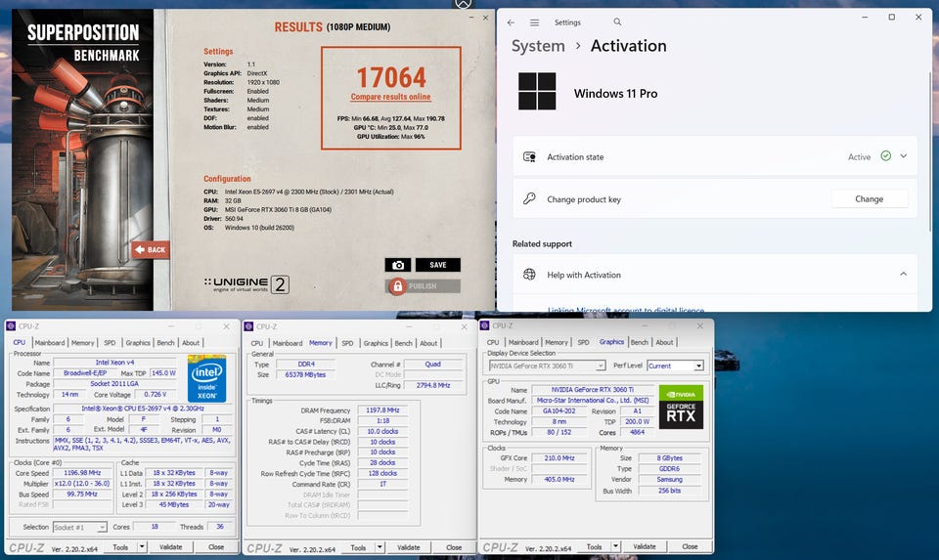
Task: Click the System breadcrumb link
Action: 538,46
